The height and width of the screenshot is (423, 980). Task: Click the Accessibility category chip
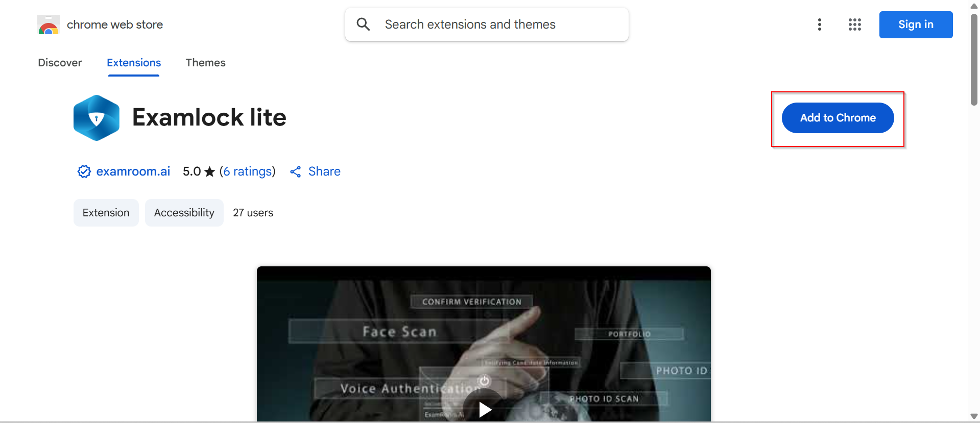(184, 213)
